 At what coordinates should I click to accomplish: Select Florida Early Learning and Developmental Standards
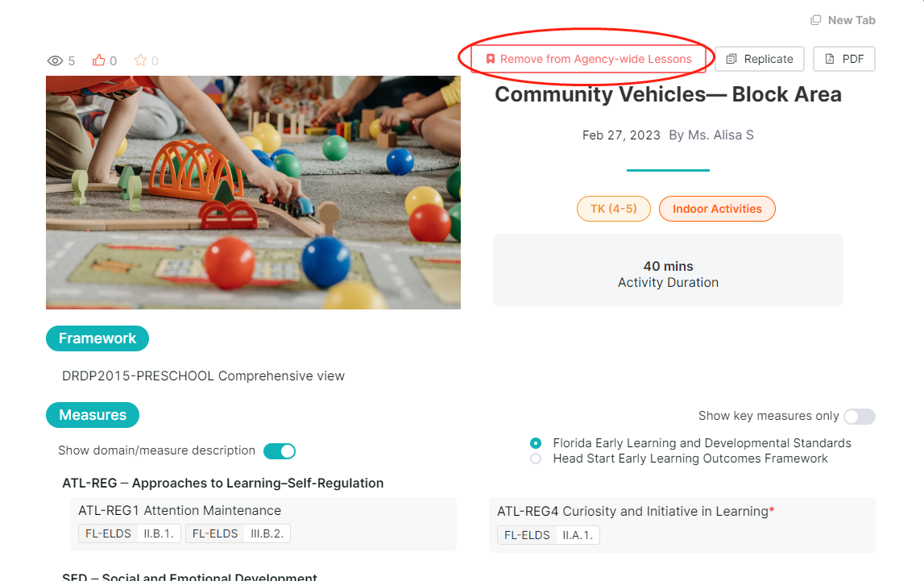[536, 443]
